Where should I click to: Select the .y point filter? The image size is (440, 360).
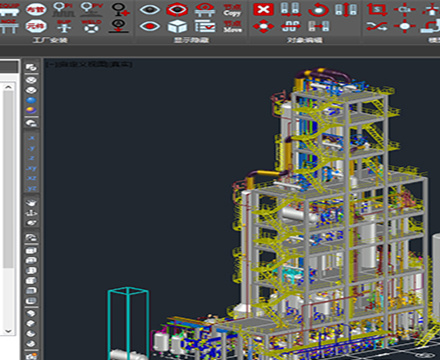click(31, 148)
